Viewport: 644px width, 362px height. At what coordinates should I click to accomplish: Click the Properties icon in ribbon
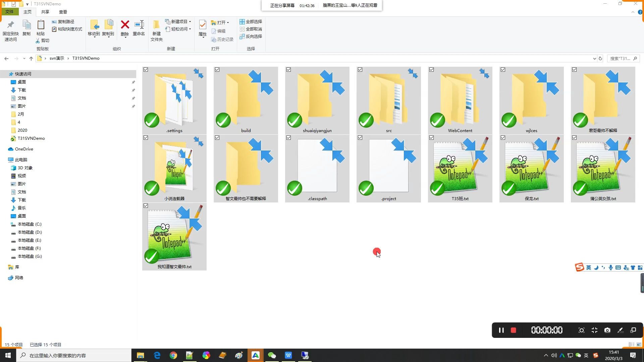(x=203, y=25)
